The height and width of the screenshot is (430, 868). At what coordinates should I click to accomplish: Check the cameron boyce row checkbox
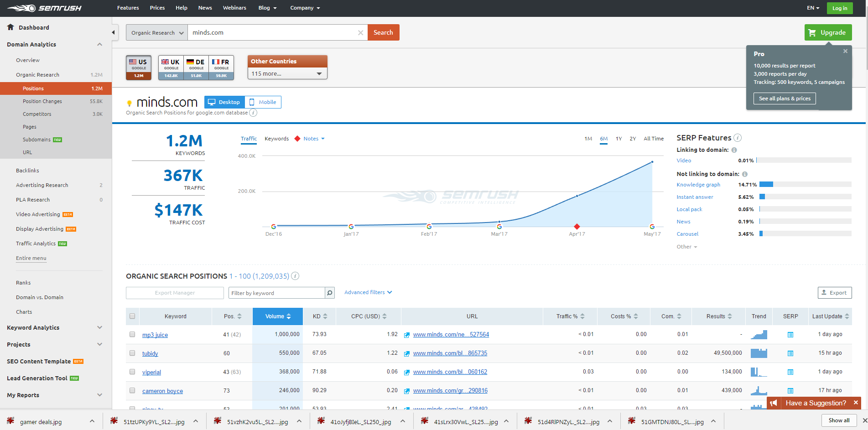pyautogui.click(x=132, y=390)
